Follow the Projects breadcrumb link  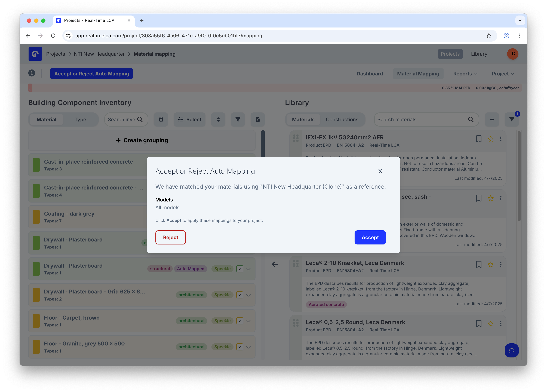click(56, 54)
